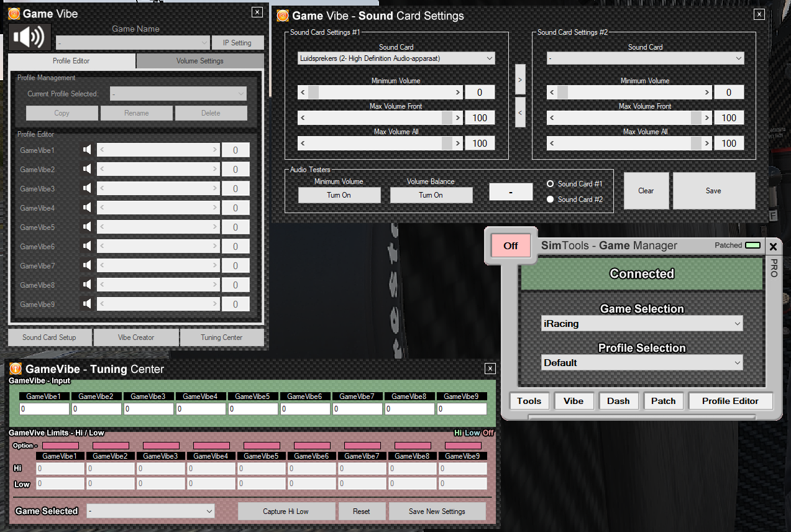Click Save New Settings button
The height and width of the screenshot is (532, 791).
[437, 511]
